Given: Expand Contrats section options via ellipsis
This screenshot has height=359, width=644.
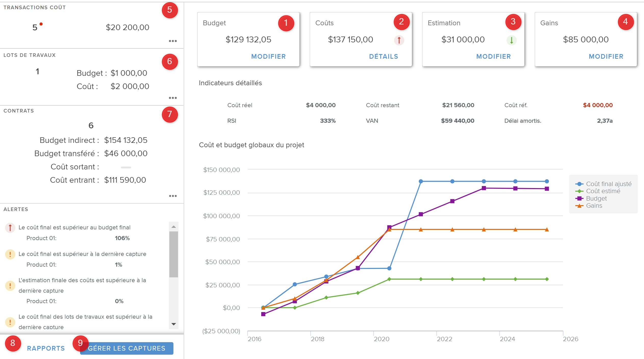Looking at the screenshot, I should click(x=173, y=196).
